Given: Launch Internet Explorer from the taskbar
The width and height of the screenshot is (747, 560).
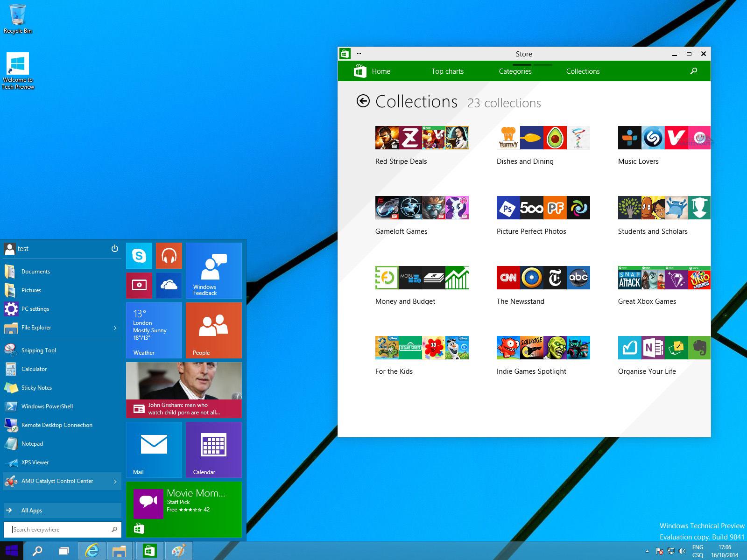Looking at the screenshot, I should 92,551.
